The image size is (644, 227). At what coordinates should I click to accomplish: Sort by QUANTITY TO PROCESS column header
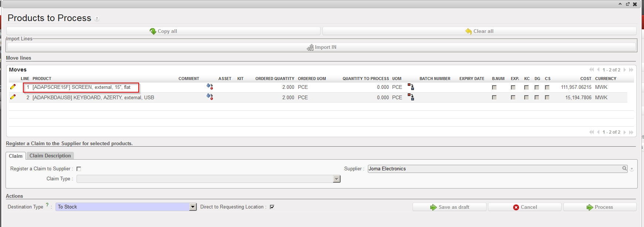[x=366, y=79]
